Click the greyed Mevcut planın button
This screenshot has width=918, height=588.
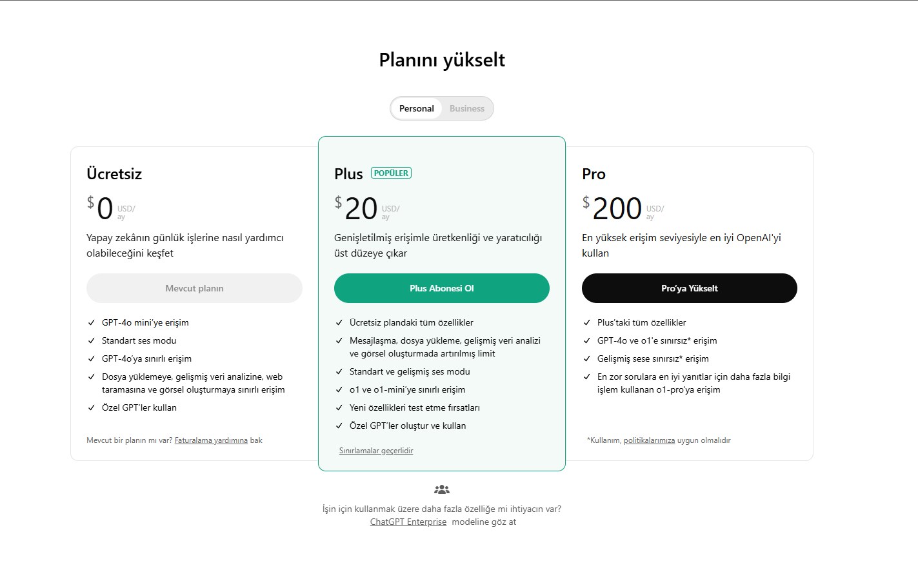coord(194,288)
